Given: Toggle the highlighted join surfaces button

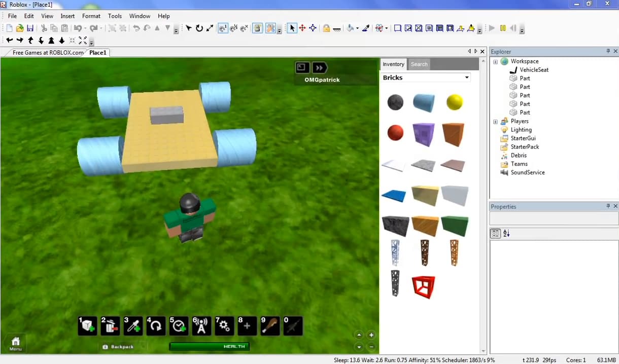Looking at the screenshot, I should tap(258, 28).
